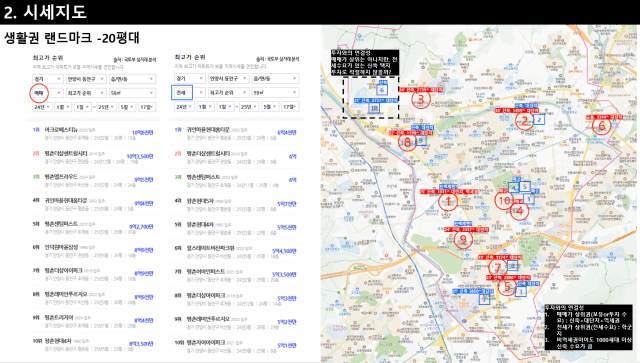Open the red-circled 매매 deal type dropdown
Viewport: 640px width, 363px height.
(47, 93)
